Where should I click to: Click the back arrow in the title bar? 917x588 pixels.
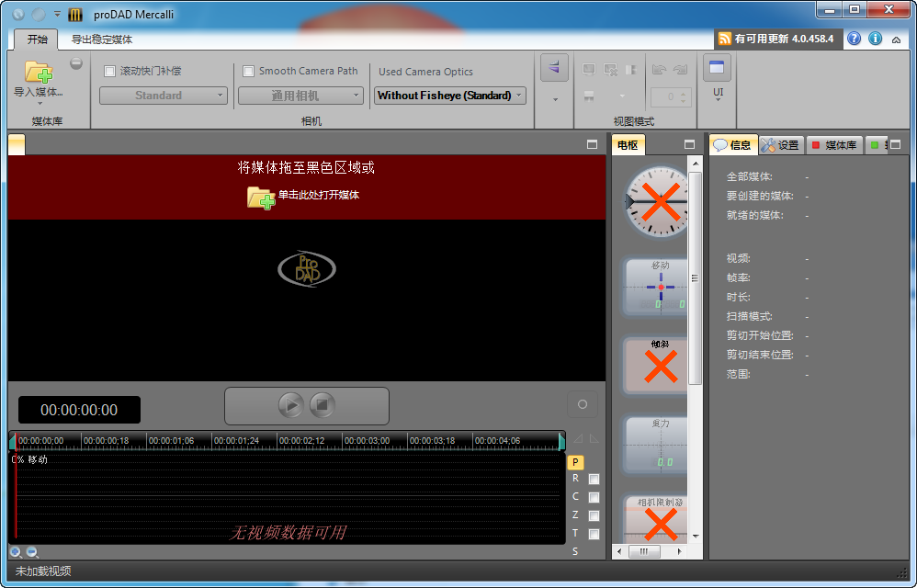[x=18, y=15]
